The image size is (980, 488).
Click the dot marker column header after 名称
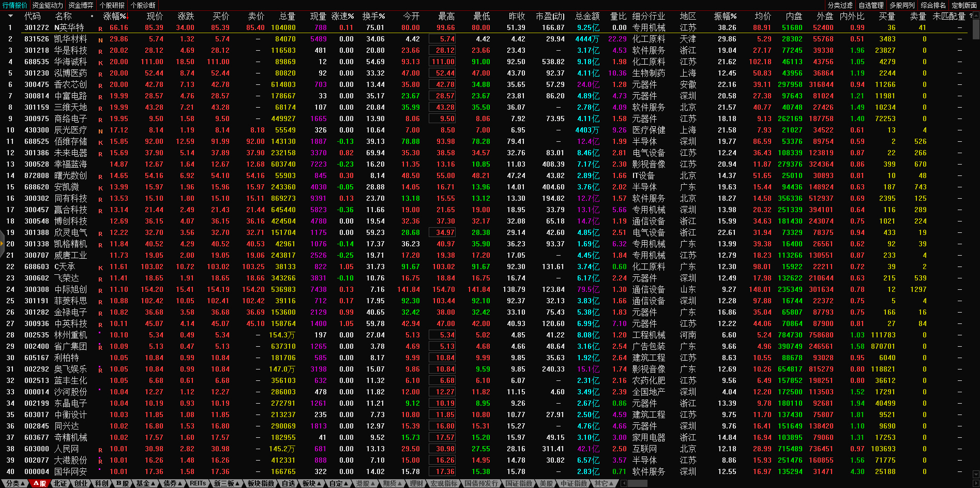92,17
